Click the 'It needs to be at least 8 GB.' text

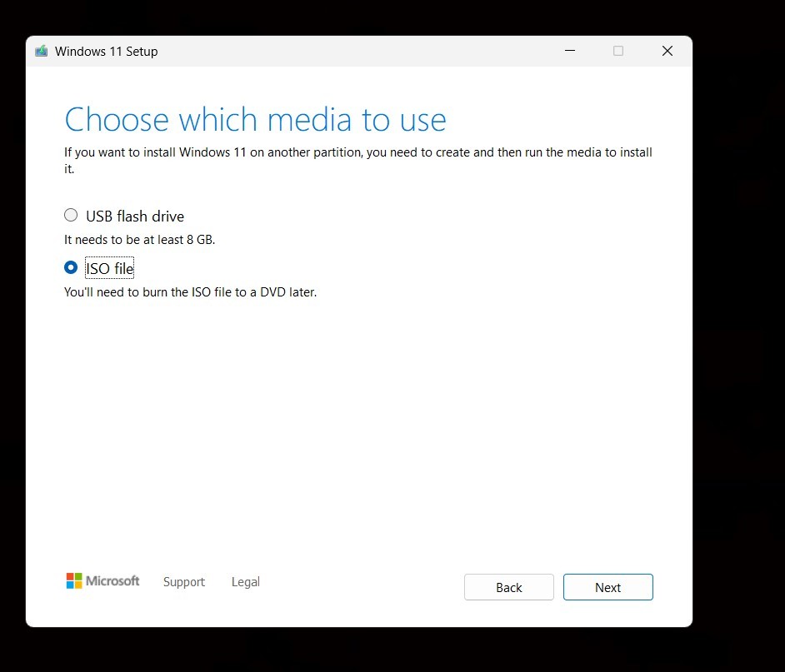(x=140, y=240)
